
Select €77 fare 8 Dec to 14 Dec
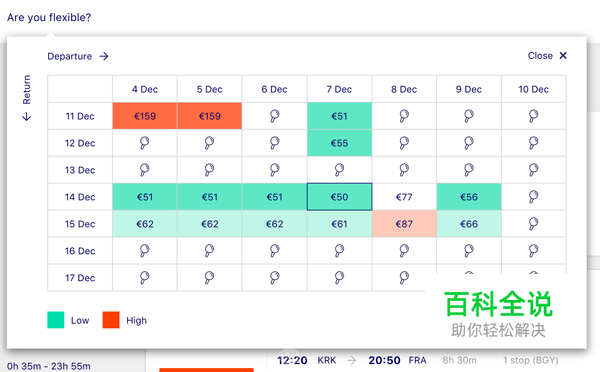pos(404,197)
